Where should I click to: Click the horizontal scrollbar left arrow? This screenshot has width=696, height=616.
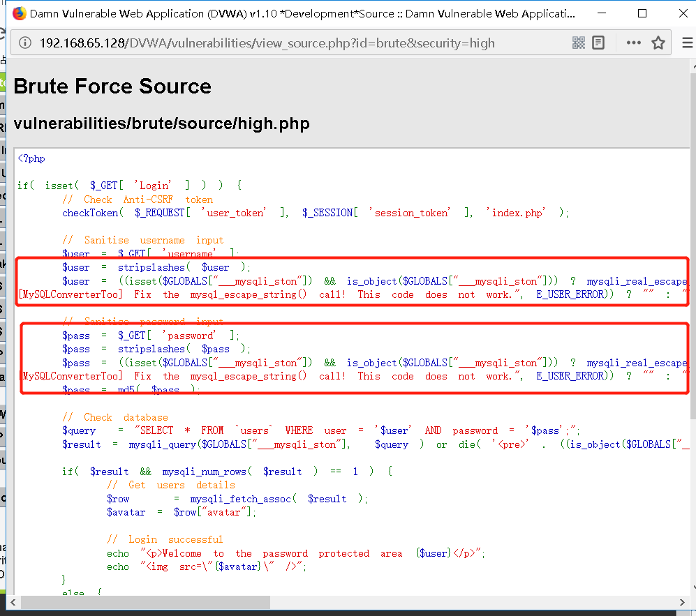(x=13, y=602)
